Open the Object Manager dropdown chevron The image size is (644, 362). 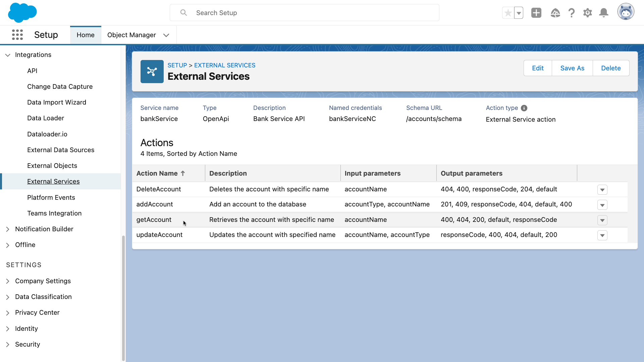point(166,35)
